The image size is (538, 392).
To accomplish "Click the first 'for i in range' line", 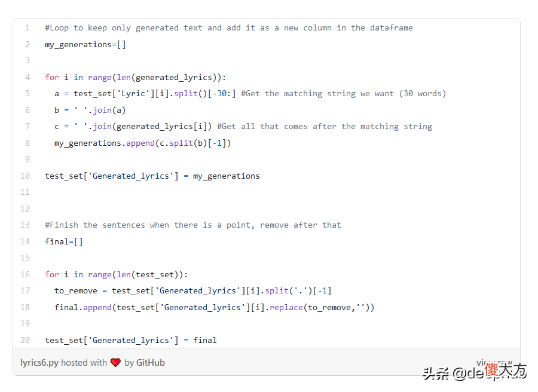I will click(x=135, y=78).
